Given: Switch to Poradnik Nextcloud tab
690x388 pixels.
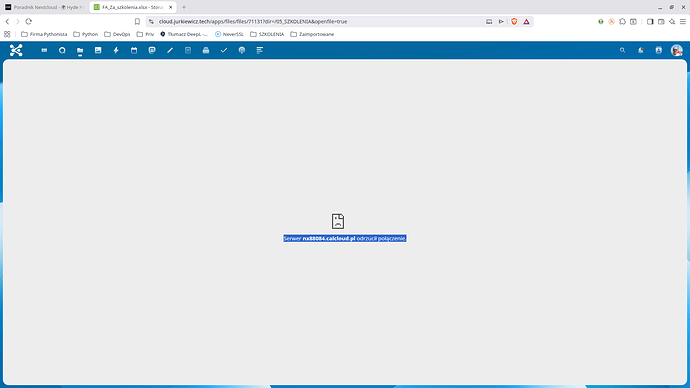Looking at the screenshot, I should pos(45,7).
